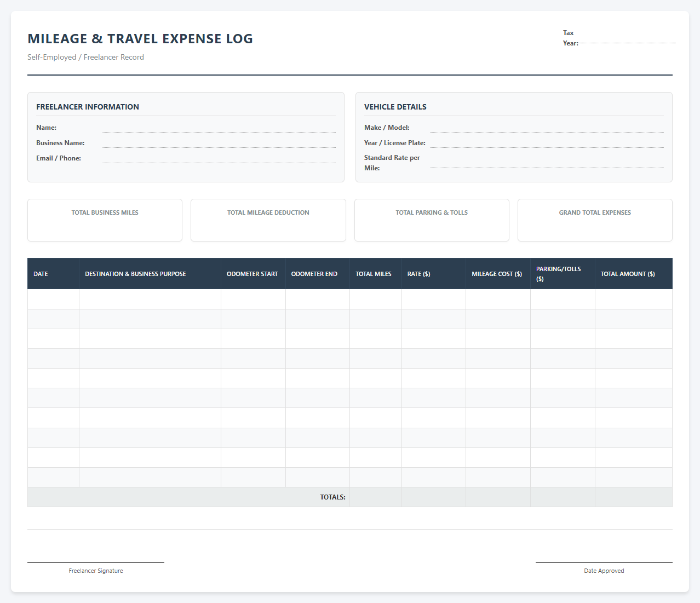This screenshot has width=700, height=603.
Task: Click the Freelancer Signature line
Action: (96, 562)
